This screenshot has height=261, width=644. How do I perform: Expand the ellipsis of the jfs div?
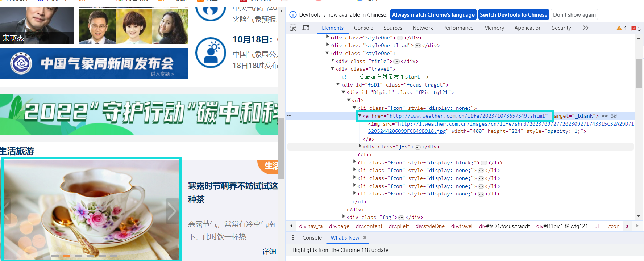[x=417, y=147]
